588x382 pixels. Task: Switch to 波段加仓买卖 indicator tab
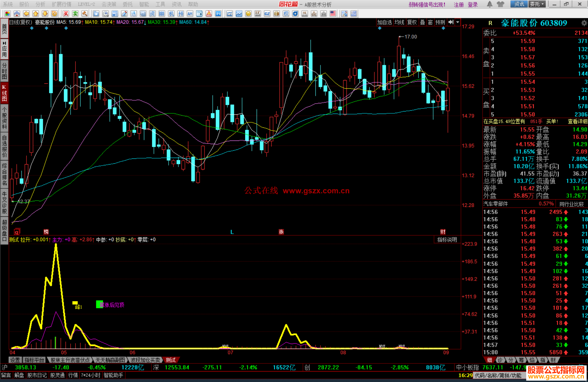145,360
